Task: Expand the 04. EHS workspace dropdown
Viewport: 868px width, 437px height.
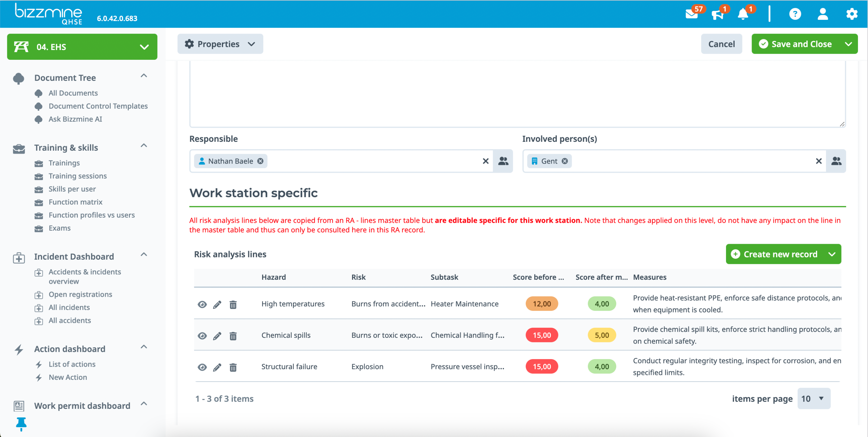Action: tap(144, 47)
